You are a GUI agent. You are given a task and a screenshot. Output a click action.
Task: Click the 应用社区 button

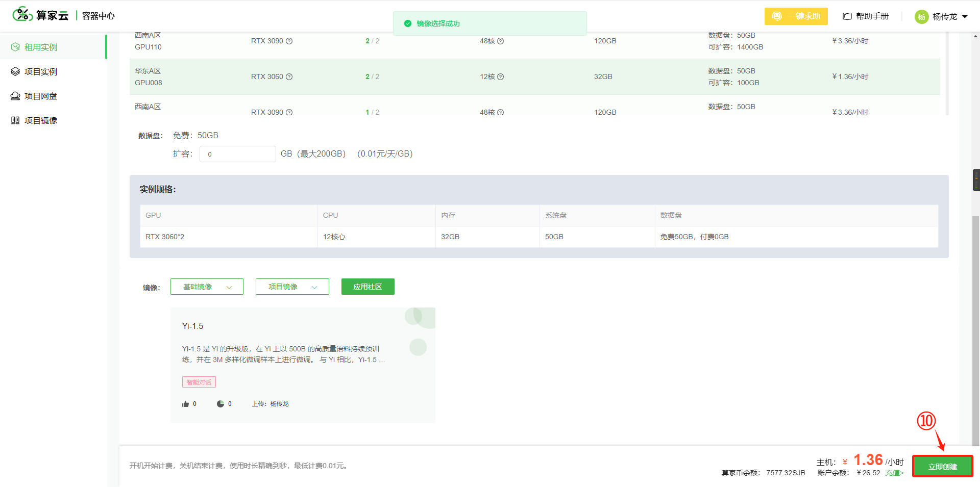pos(367,287)
